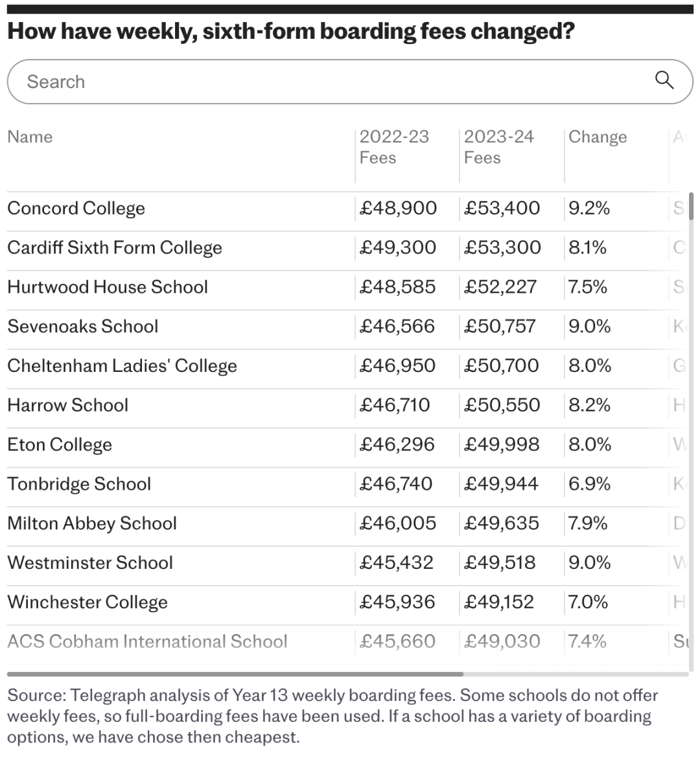Click Westminster School entry
This screenshot has width=700, height=760.
(x=90, y=563)
